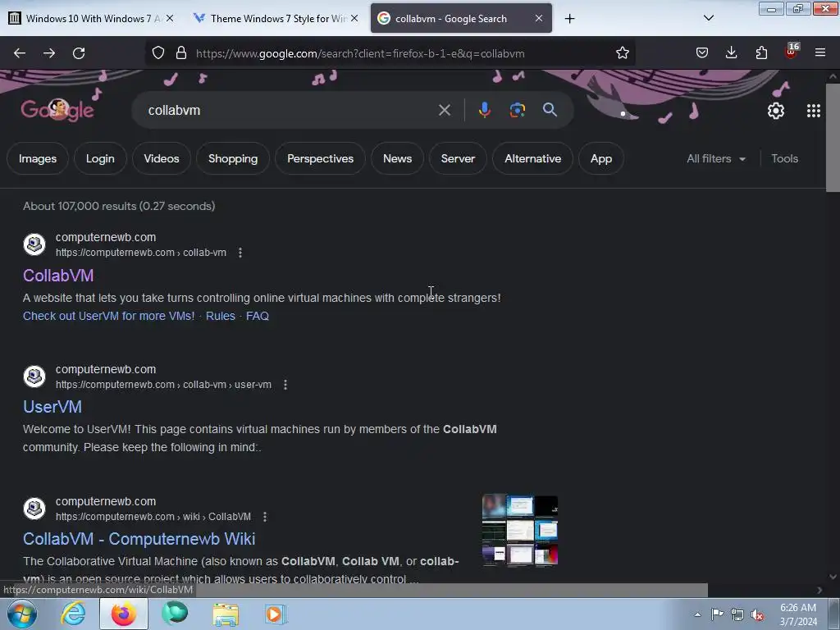
Task: Filter results by Shopping
Action: click(x=232, y=158)
